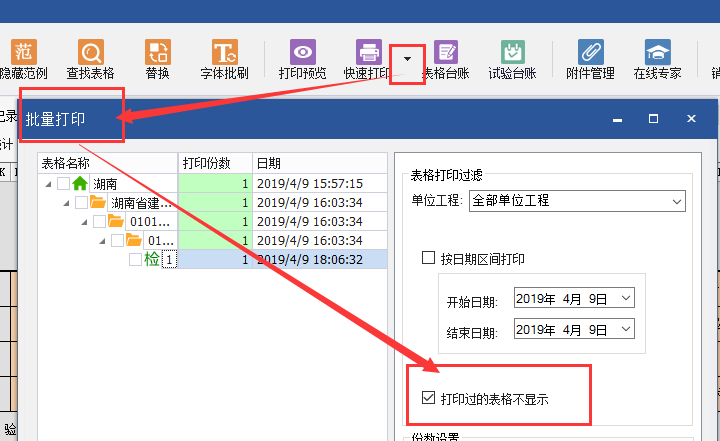This screenshot has width=720, height=441.
Task: Click the green 检 icon in tree
Action: [152, 259]
